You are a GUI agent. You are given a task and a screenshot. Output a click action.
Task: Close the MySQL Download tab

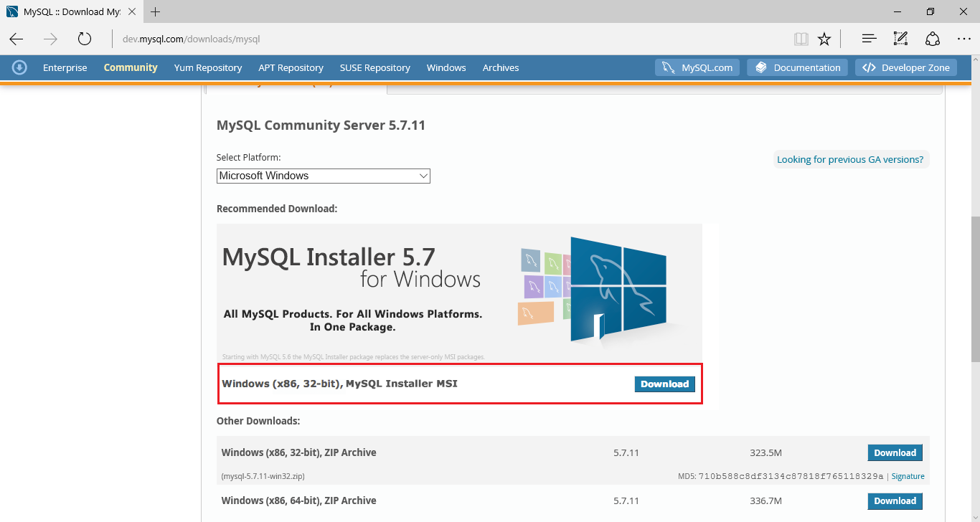pos(133,11)
